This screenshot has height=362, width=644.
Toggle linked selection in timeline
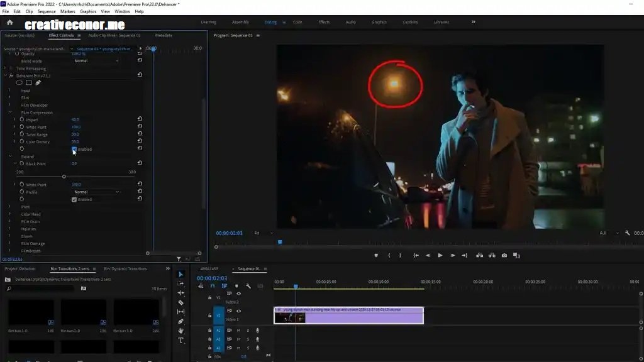coord(225,286)
